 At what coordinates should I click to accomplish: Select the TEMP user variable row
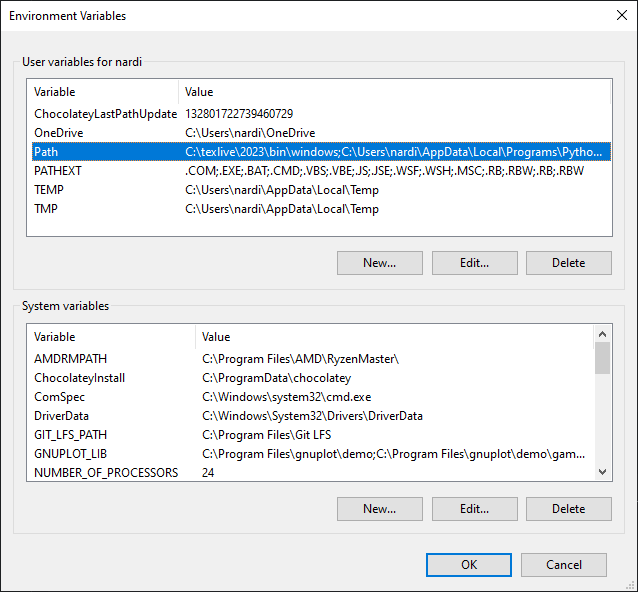321,190
